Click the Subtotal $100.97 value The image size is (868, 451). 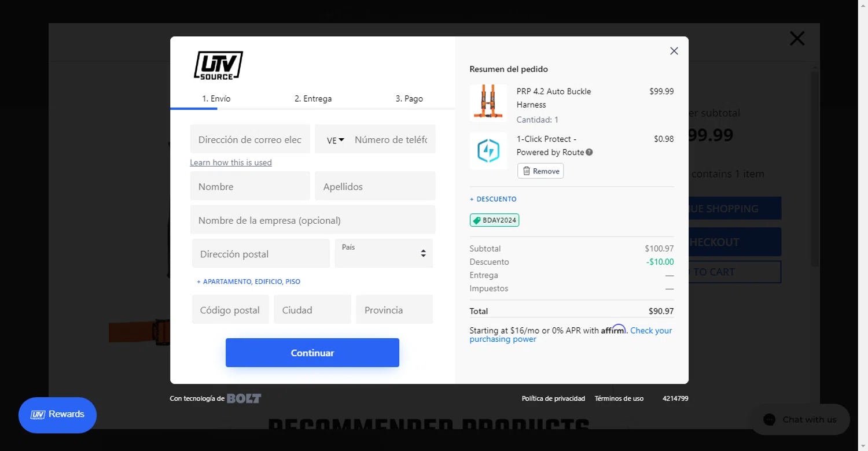660,249
